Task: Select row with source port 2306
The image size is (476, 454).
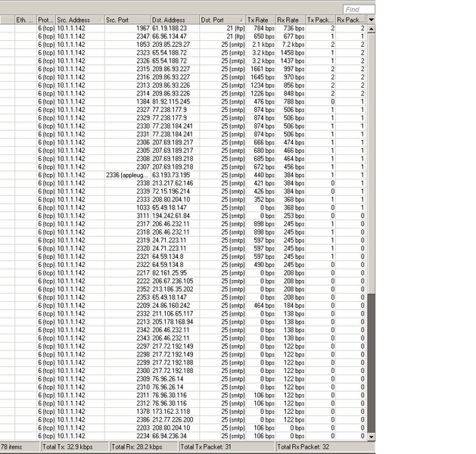Action: pyautogui.click(x=182, y=143)
